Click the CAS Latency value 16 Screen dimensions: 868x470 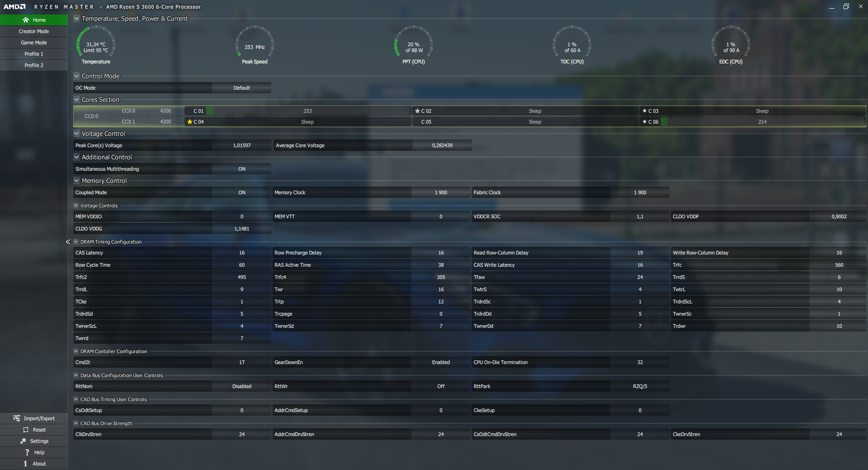point(242,253)
